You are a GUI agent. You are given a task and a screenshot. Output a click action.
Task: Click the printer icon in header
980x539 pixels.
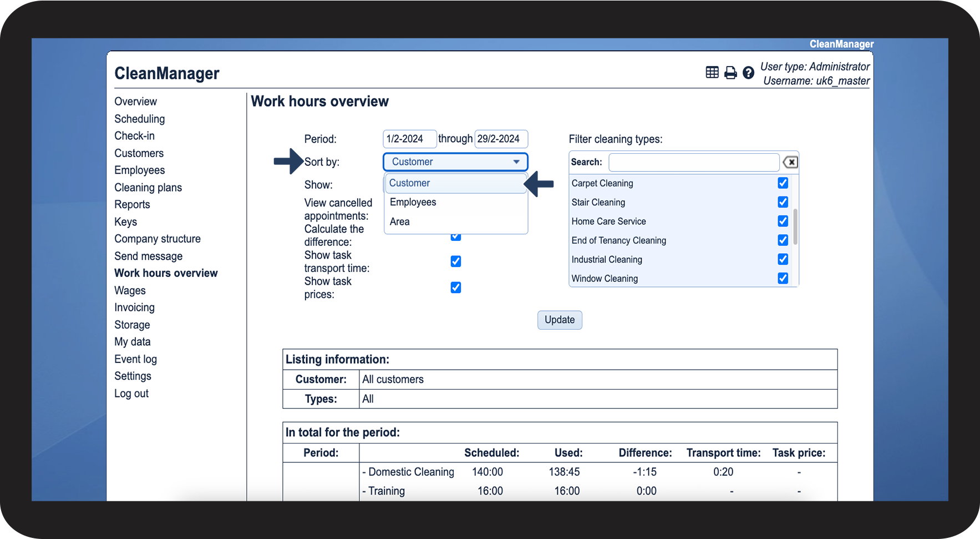(730, 73)
